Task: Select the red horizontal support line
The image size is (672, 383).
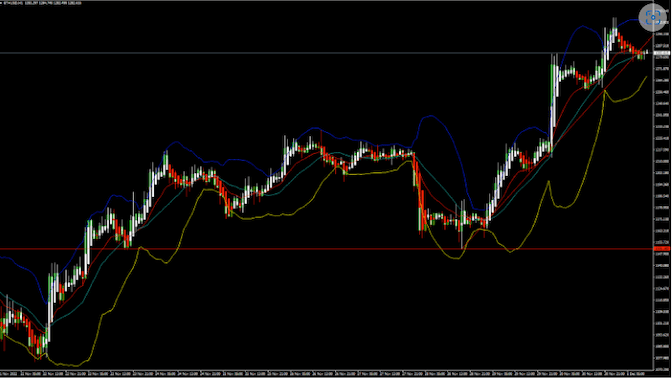Action: 326,248
